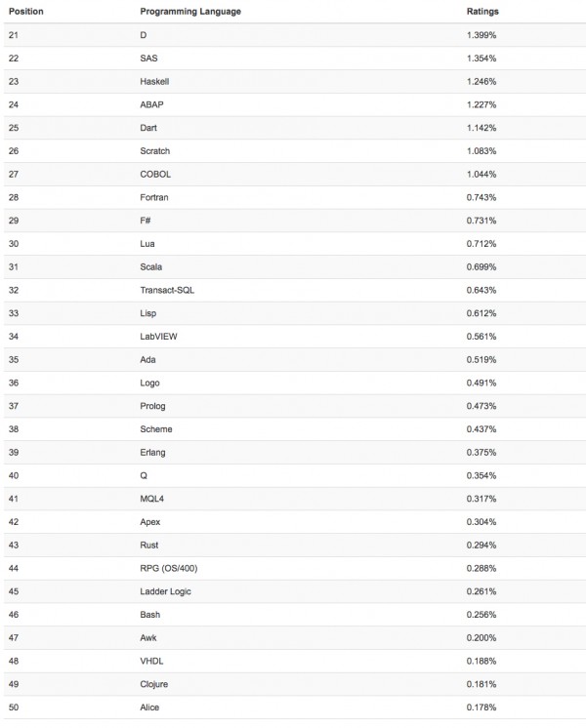Click the Dart language name
586x728 pixels.
click(x=150, y=127)
